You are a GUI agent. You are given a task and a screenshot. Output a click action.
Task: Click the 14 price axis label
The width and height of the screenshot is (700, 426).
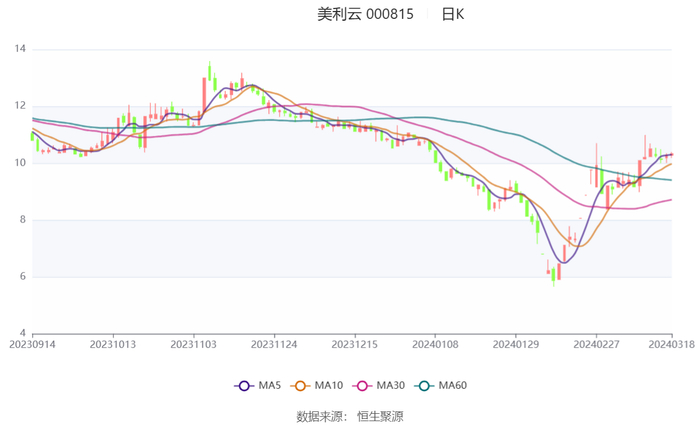20,49
